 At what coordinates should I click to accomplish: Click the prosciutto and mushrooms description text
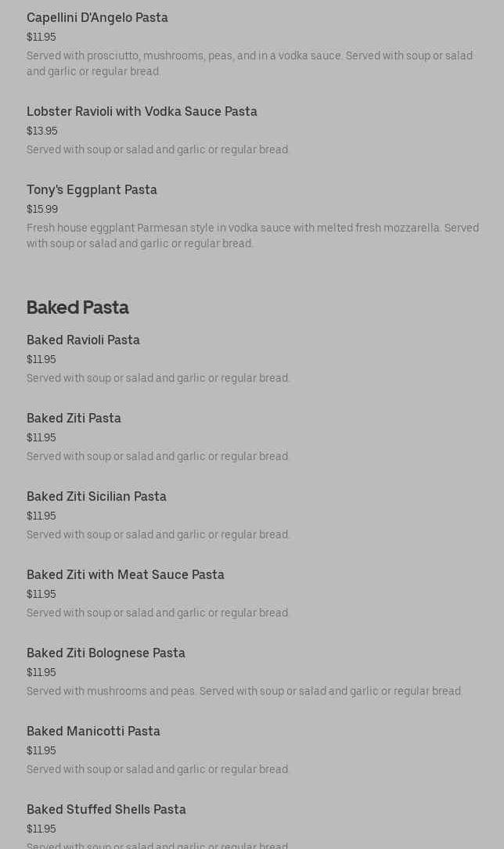(249, 63)
